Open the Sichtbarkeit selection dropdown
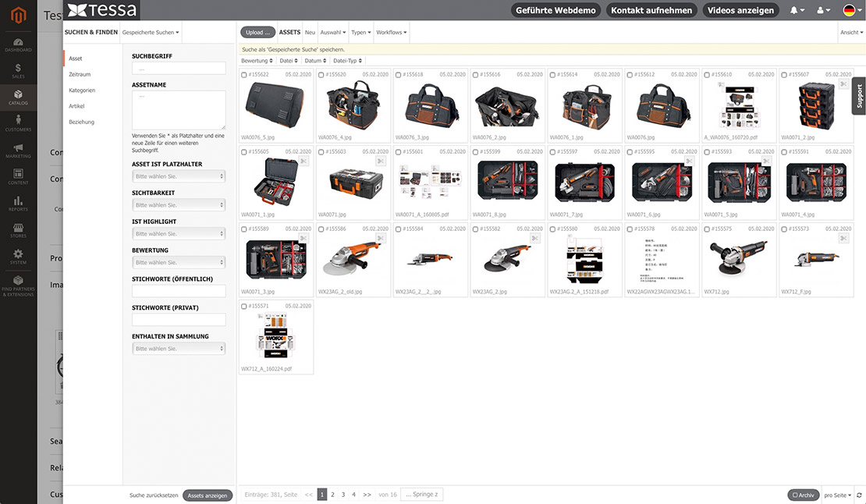This screenshot has height=504, width=866. click(179, 204)
